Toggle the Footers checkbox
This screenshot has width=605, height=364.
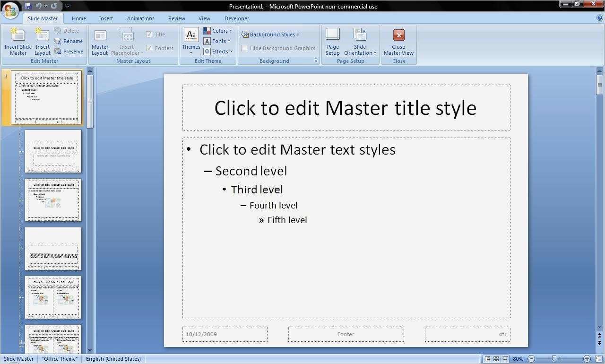point(149,48)
